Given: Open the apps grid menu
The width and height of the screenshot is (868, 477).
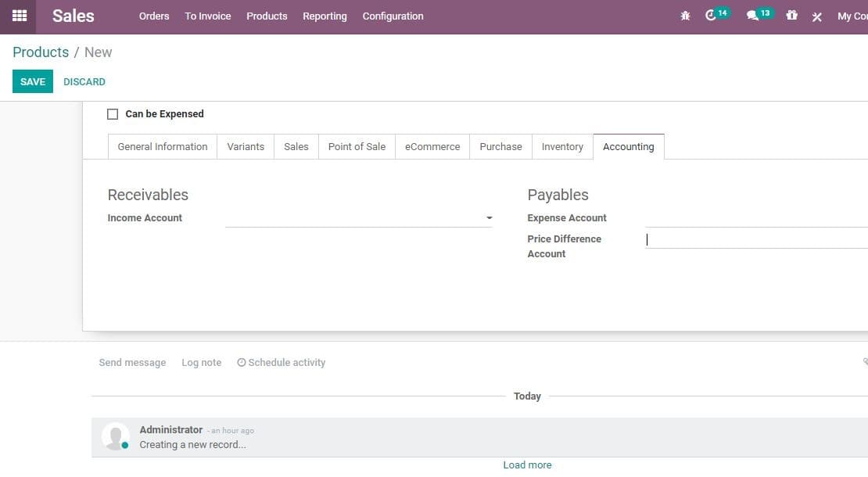Looking at the screenshot, I should tap(19, 16).
